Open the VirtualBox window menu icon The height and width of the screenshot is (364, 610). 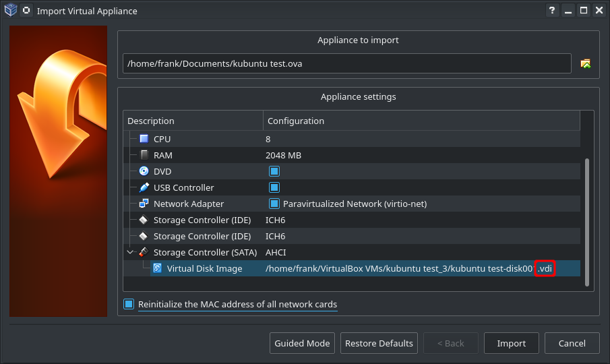(11, 10)
